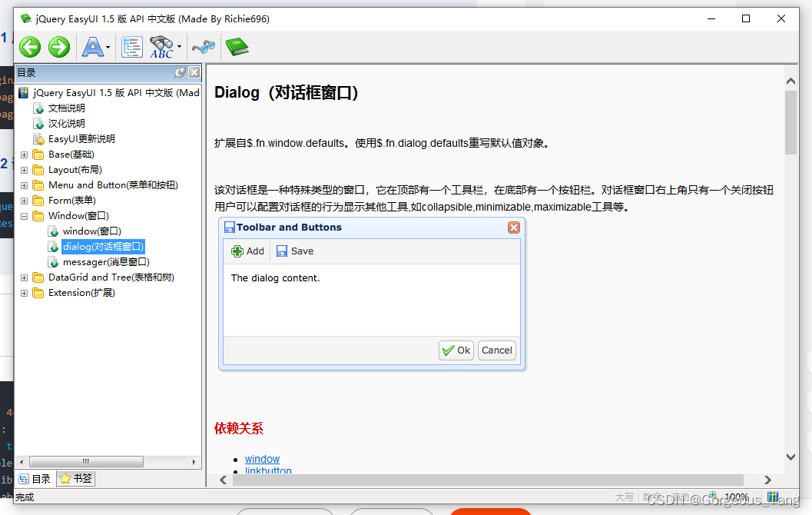
Task: Click the colorful icon at status bar right
Action: [772, 497]
